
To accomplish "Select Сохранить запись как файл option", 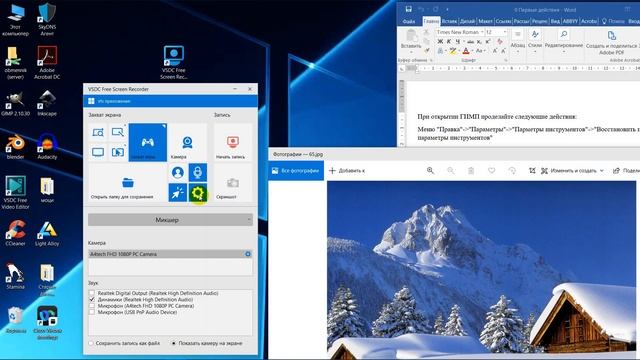I will click(91, 343).
